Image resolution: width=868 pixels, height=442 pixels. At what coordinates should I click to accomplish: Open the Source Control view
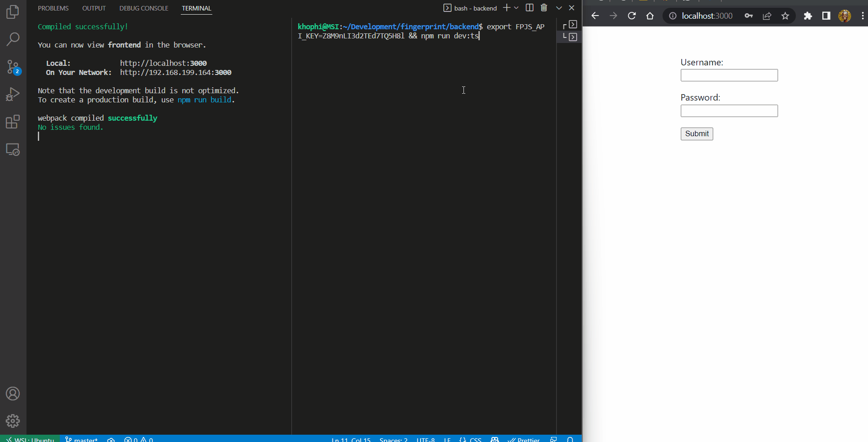click(x=13, y=67)
